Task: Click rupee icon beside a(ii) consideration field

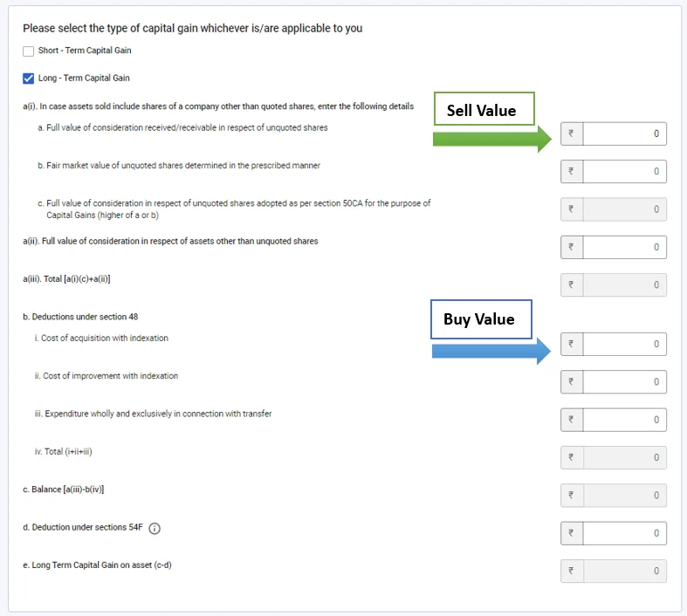Action: pyautogui.click(x=572, y=247)
